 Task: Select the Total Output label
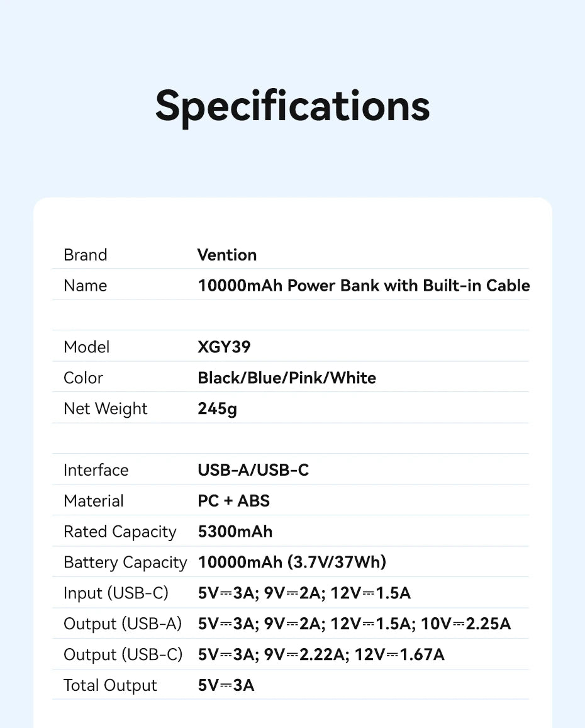click(x=110, y=686)
